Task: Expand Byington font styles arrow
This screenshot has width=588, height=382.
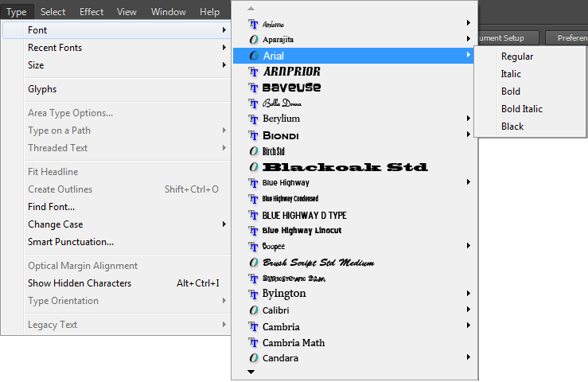Action: 469,293
